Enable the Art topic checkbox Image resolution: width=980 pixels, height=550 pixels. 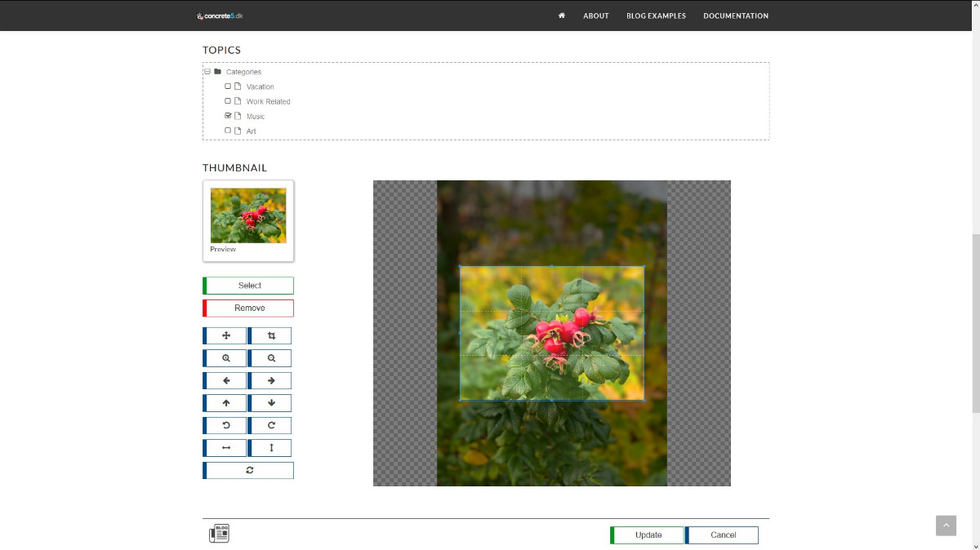pyautogui.click(x=228, y=131)
